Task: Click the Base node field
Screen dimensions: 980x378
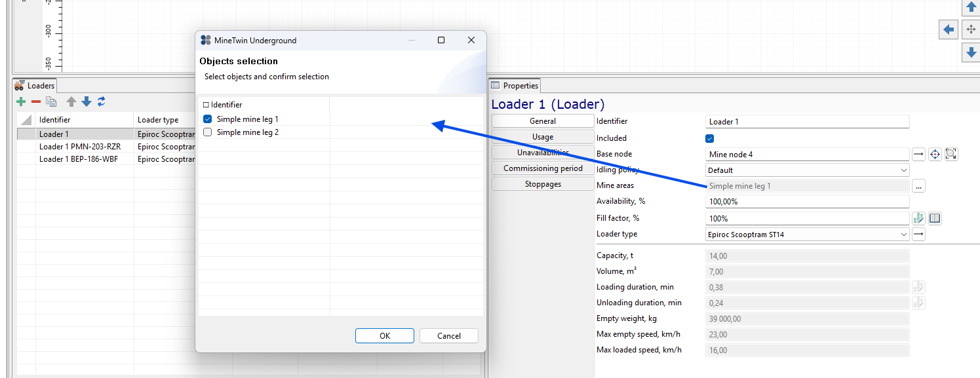Action: (808, 155)
